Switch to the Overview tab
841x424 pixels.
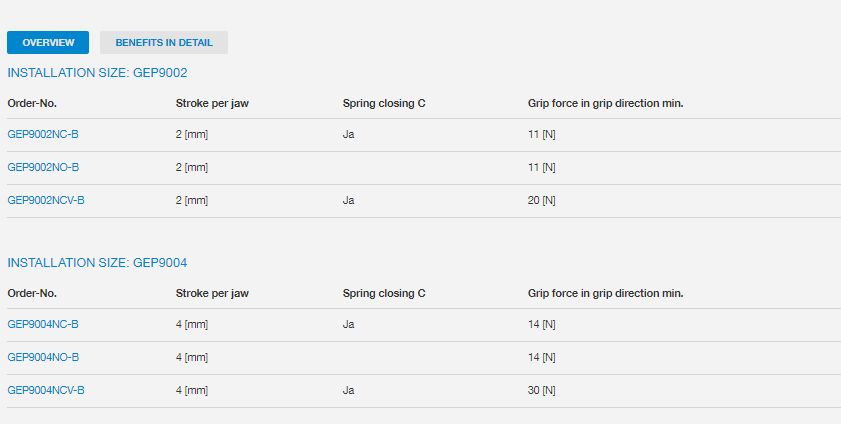48,42
